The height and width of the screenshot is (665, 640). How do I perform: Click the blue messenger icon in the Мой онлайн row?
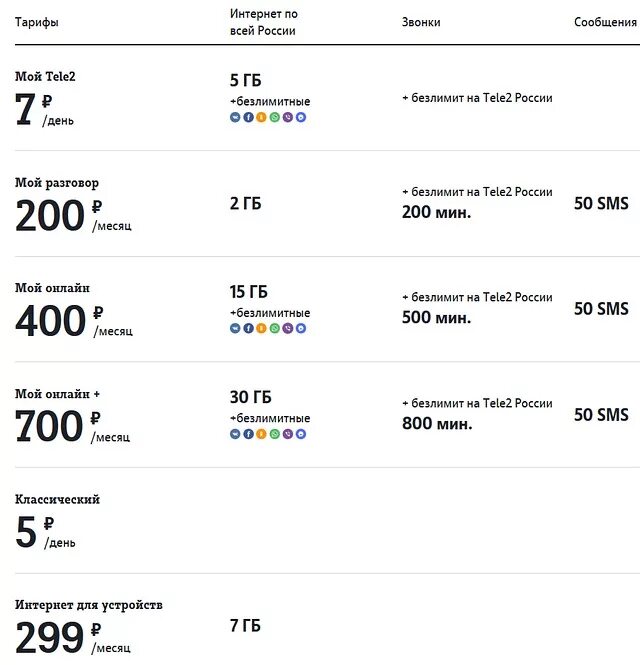pyautogui.click(x=300, y=328)
